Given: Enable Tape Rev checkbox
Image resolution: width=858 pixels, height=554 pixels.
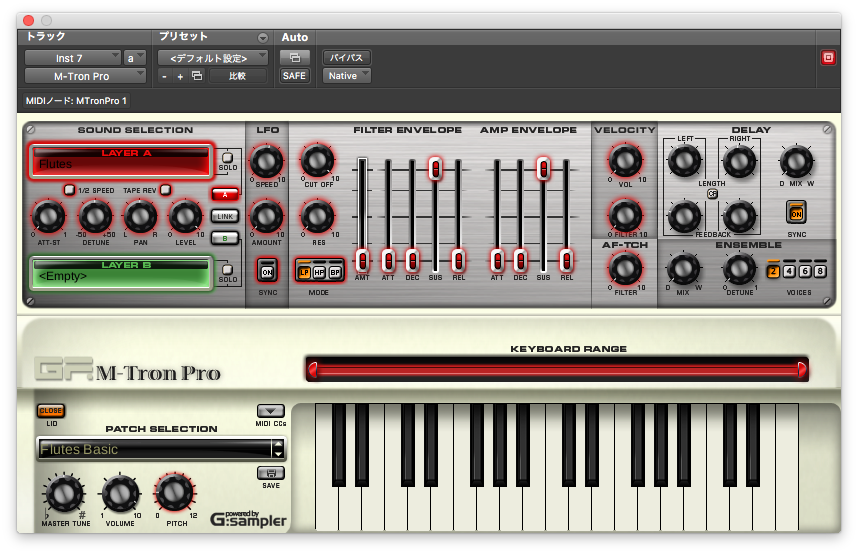Looking at the screenshot, I should click(165, 189).
